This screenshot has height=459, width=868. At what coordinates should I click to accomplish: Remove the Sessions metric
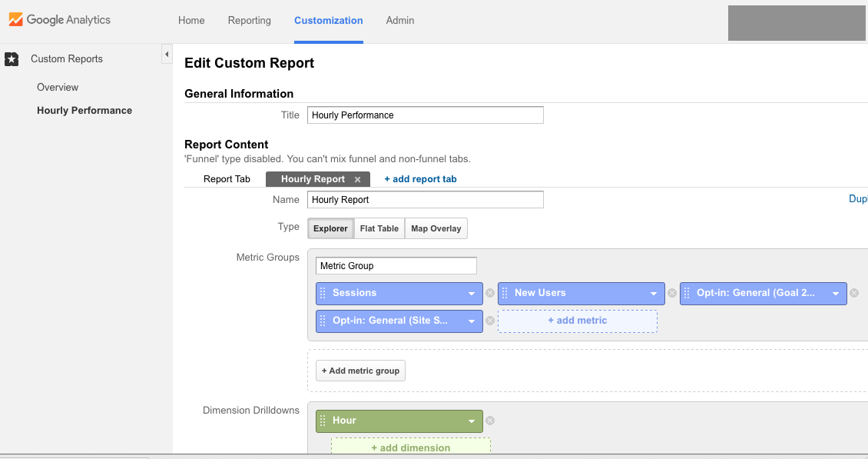pyautogui.click(x=489, y=293)
